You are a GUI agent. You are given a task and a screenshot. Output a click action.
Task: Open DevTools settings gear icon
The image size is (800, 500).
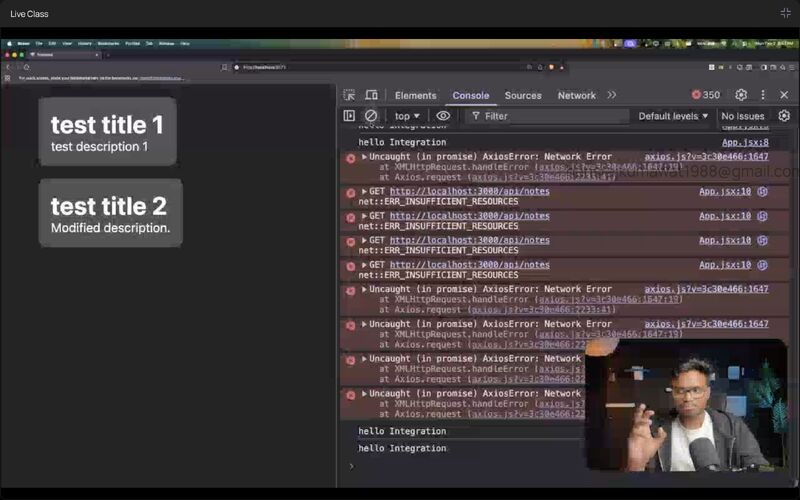pos(741,95)
